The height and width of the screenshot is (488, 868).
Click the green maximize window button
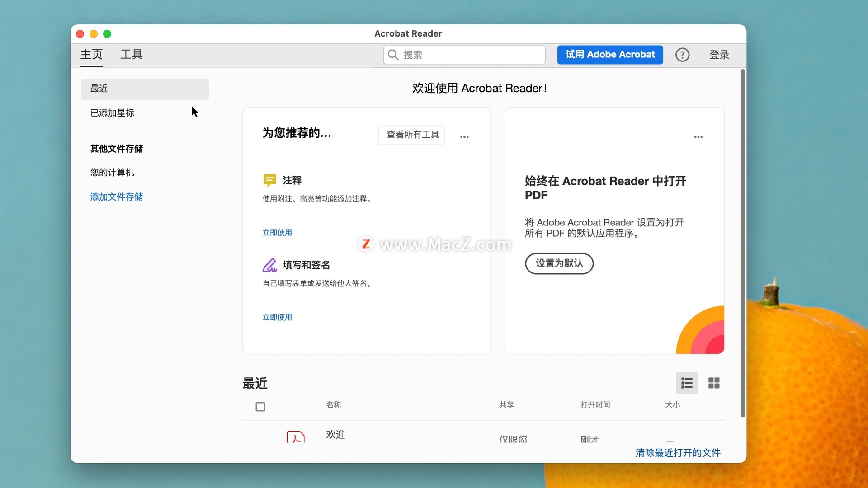click(x=107, y=34)
